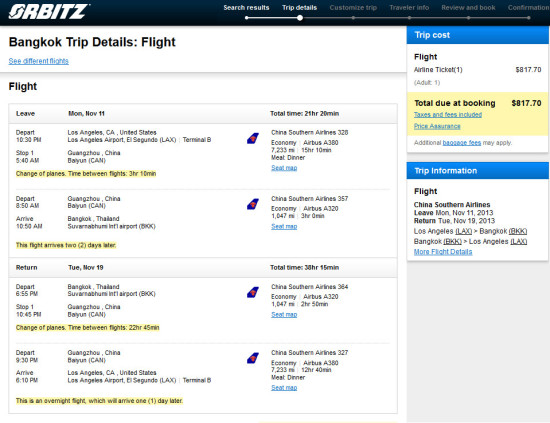Image resolution: width=550 pixels, height=423 pixels.
Task: Open the baggage fees link
Action: [462, 143]
